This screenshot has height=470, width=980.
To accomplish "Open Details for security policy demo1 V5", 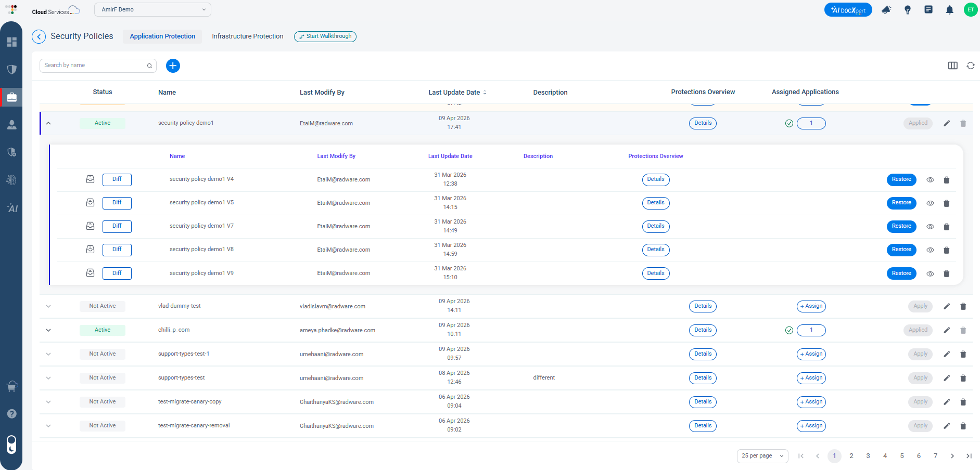I will (x=656, y=203).
